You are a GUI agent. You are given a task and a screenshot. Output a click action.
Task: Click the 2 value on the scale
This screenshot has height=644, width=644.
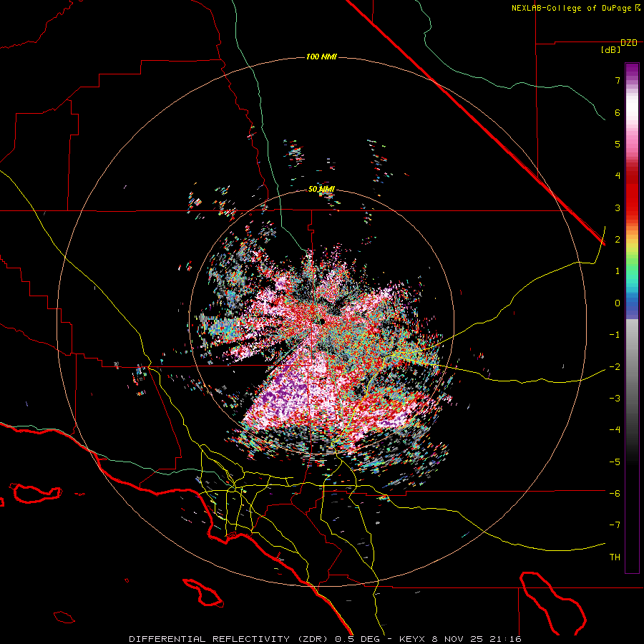point(618,240)
